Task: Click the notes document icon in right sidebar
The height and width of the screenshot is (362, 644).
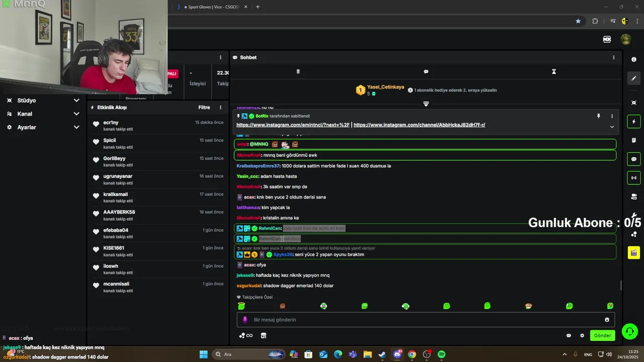Action: (633, 140)
